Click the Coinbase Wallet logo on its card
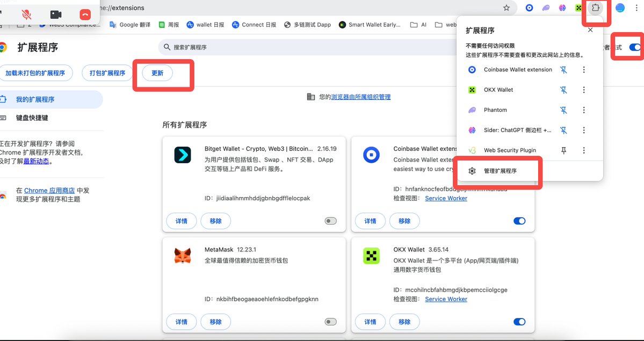 pos(371,155)
